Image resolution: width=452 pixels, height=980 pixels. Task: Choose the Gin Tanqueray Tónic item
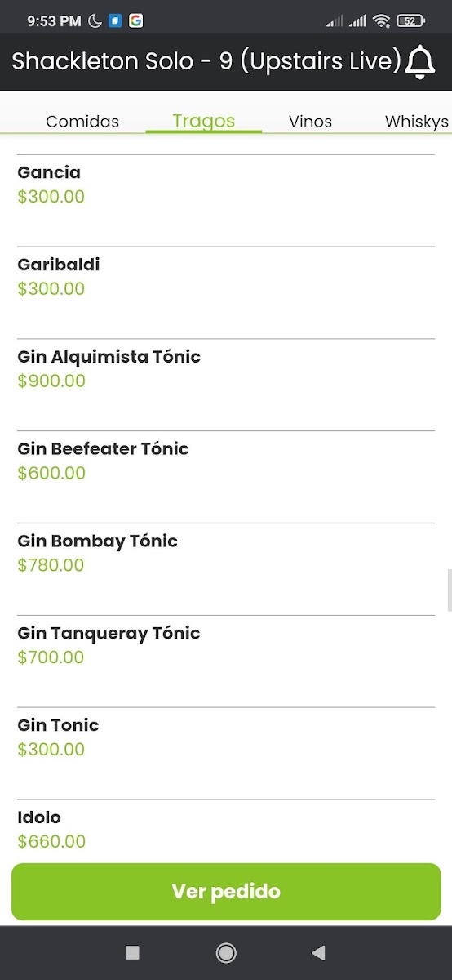pyautogui.click(x=226, y=661)
